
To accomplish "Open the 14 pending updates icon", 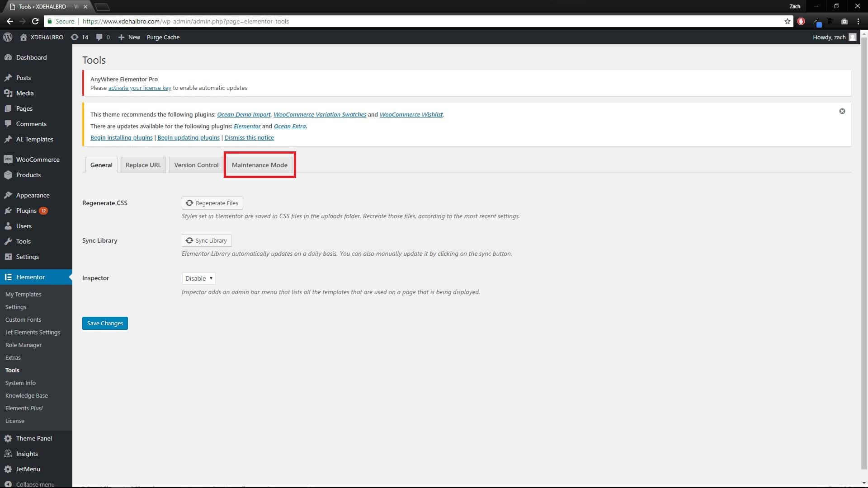I will tap(80, 37).
